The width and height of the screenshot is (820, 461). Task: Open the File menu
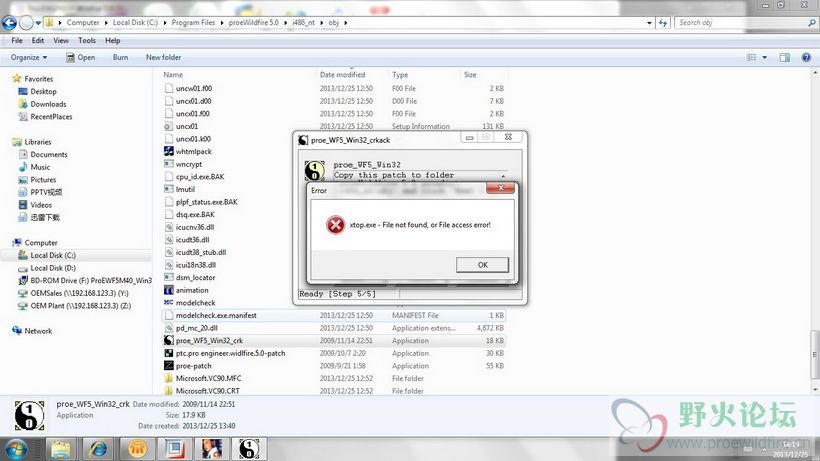(x=17, y=40)
